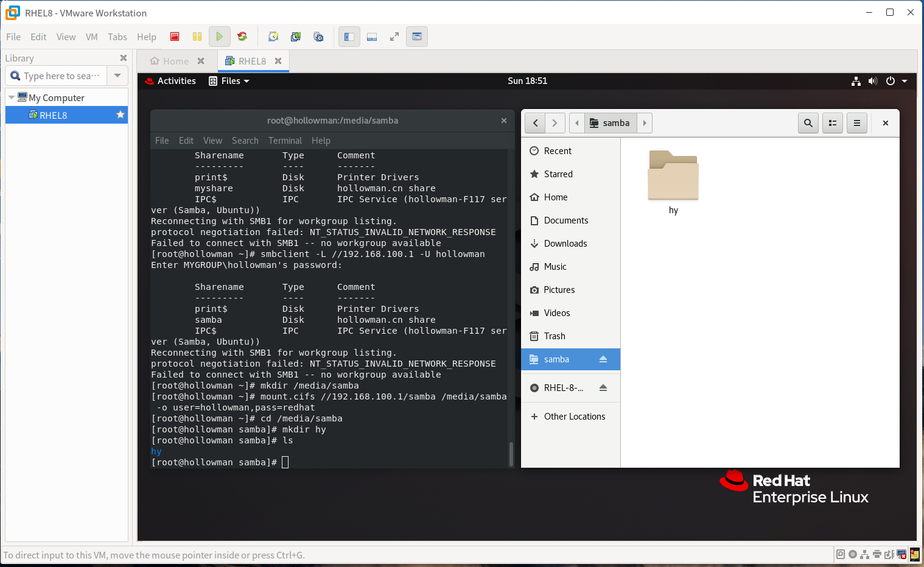Click the red Power Off VM icon
The height and width of the screenshot is (567, 924).
(175, 37)
